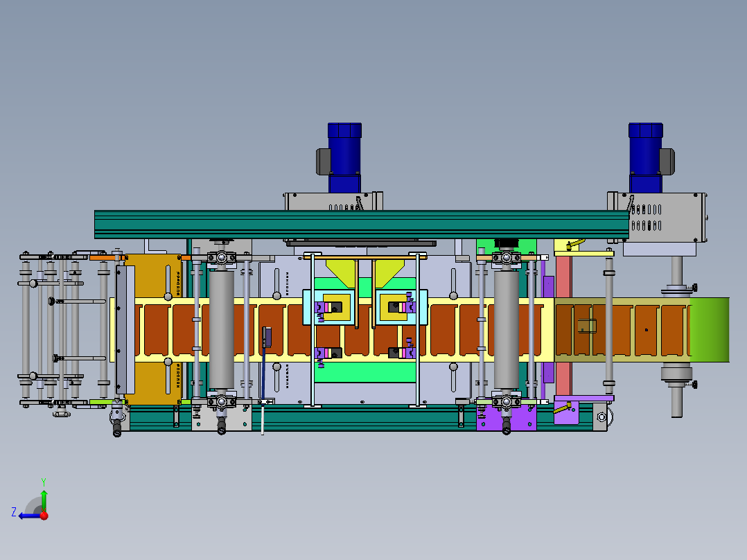Select the dark blue sensor on the belt

pos(266,336)
